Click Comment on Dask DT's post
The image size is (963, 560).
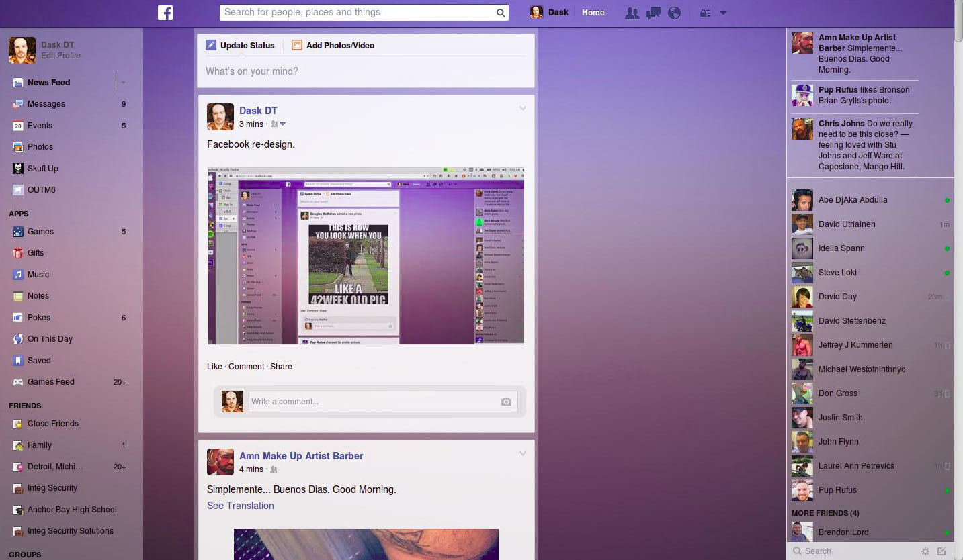pos(246,367)
